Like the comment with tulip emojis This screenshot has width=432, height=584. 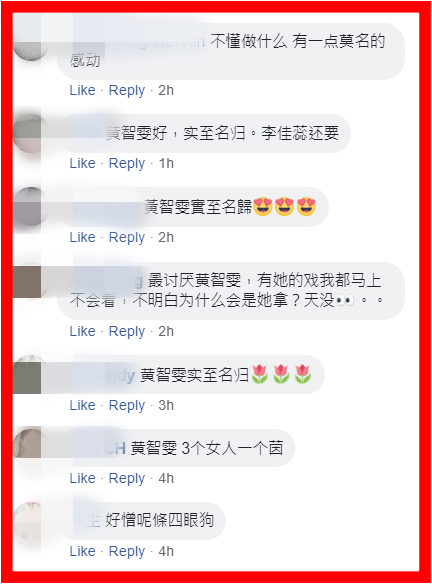[x=82, y=405]
